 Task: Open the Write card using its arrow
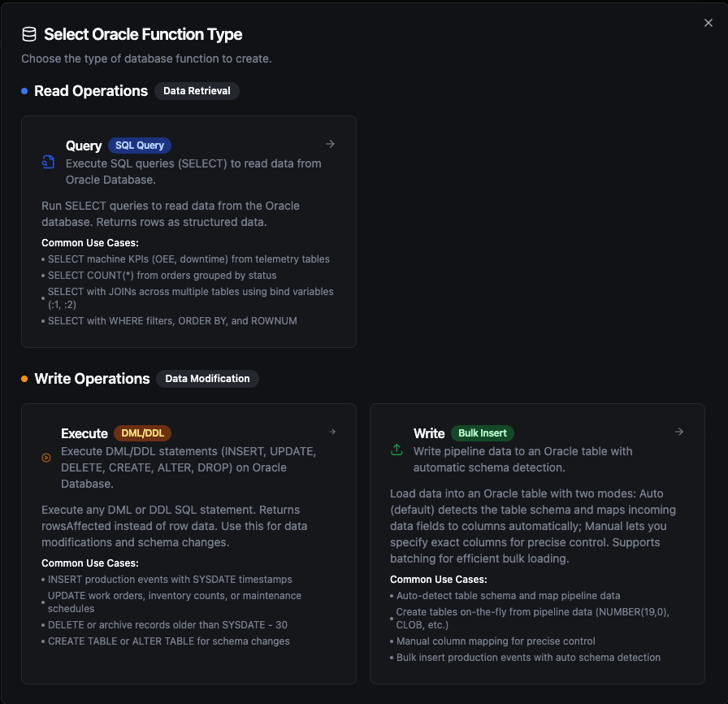click(679, 432)
